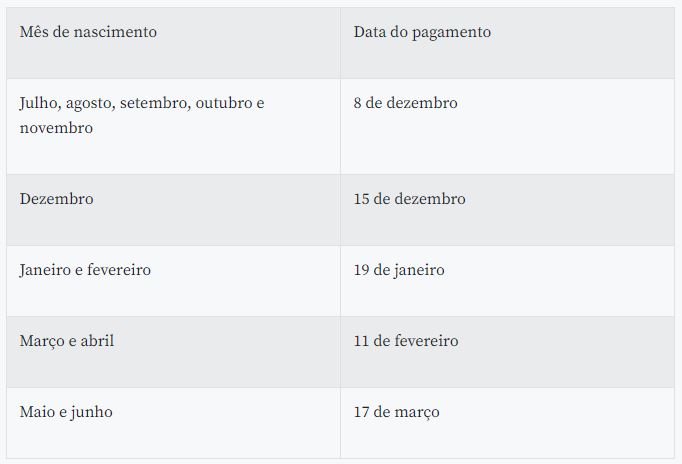Click the word "novembro" on the wrapped line
Viewport: 682px width, 464px height.
coord(56,128)
